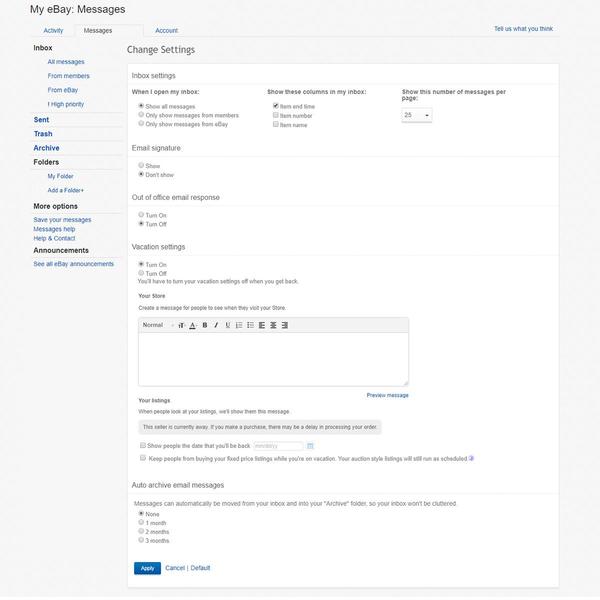600x600 pixels.
Task: Switch to the Account tab
Action: tap(166, 31)
